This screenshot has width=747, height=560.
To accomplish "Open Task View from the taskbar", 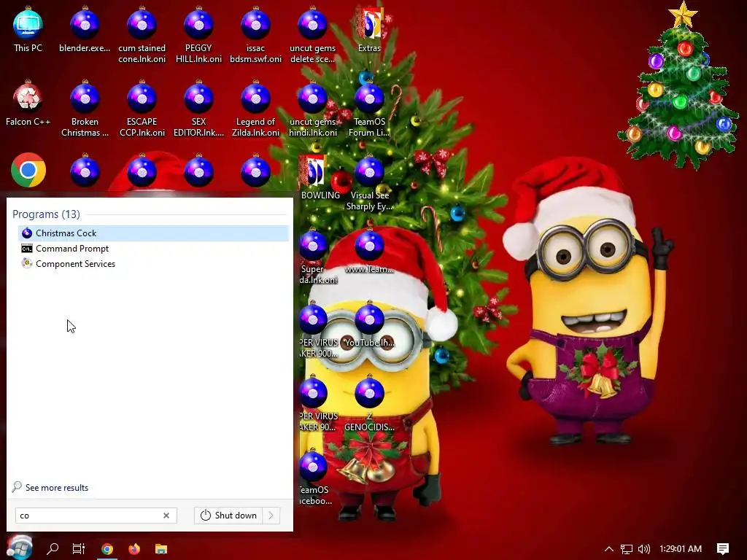I will click(x=79, y=548).
